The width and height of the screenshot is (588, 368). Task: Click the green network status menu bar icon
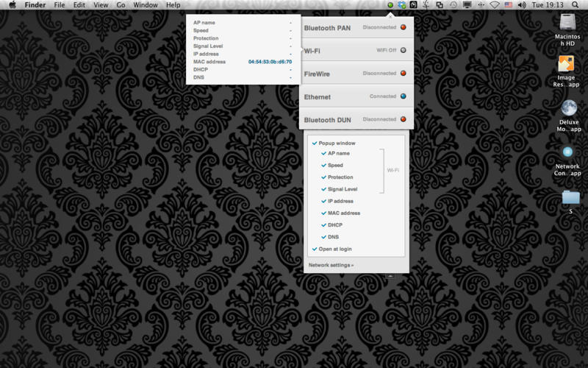pyautogui.click(x=390, y=5)
